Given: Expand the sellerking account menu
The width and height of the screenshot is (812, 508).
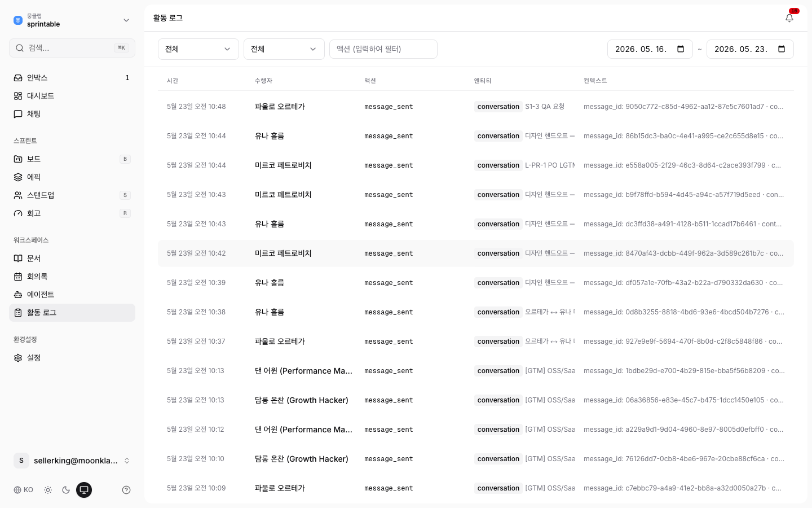Looking at the screenshot, I should 72,461.
